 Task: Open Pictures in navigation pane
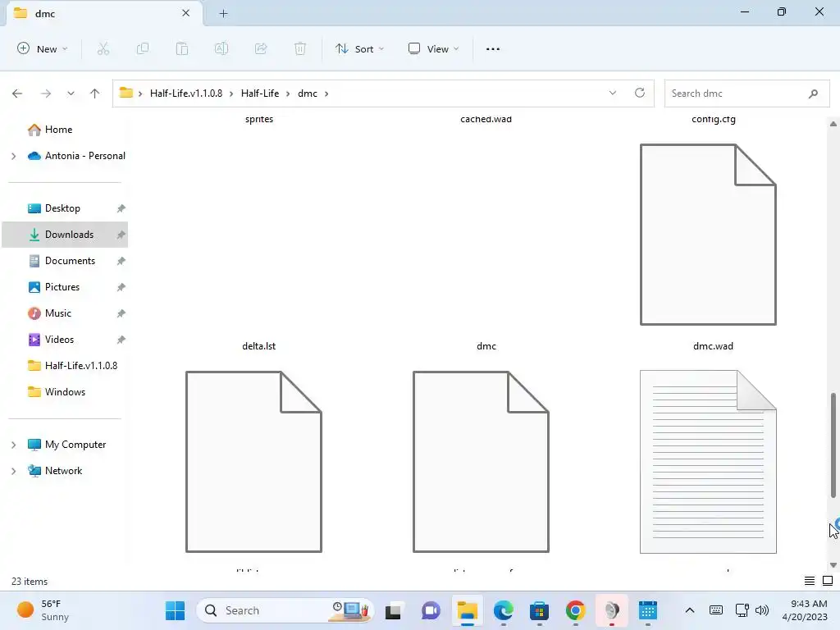pos(62,287)
